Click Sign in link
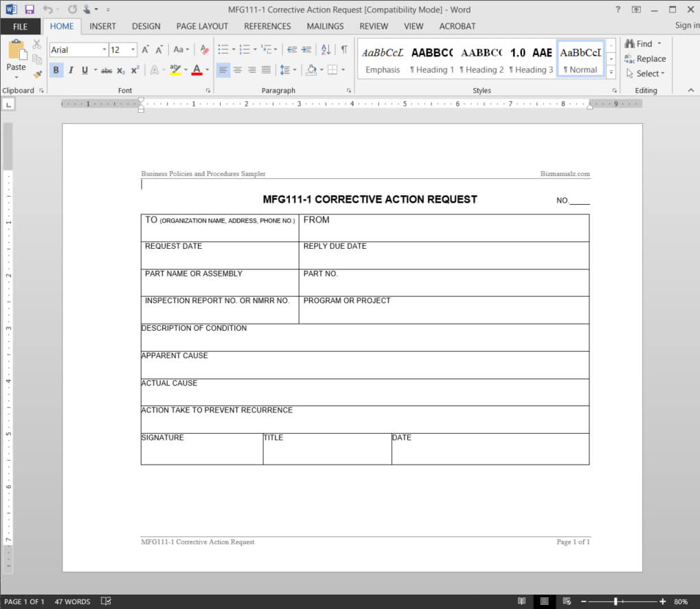 click(x=687, y=25)
